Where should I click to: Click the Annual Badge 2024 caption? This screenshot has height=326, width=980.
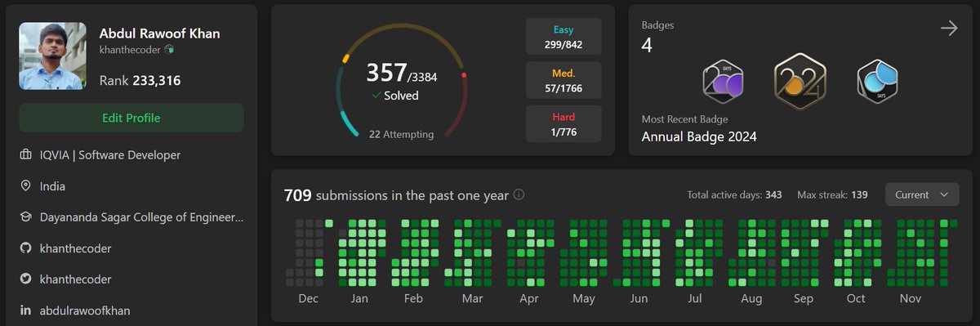[699, 136]
